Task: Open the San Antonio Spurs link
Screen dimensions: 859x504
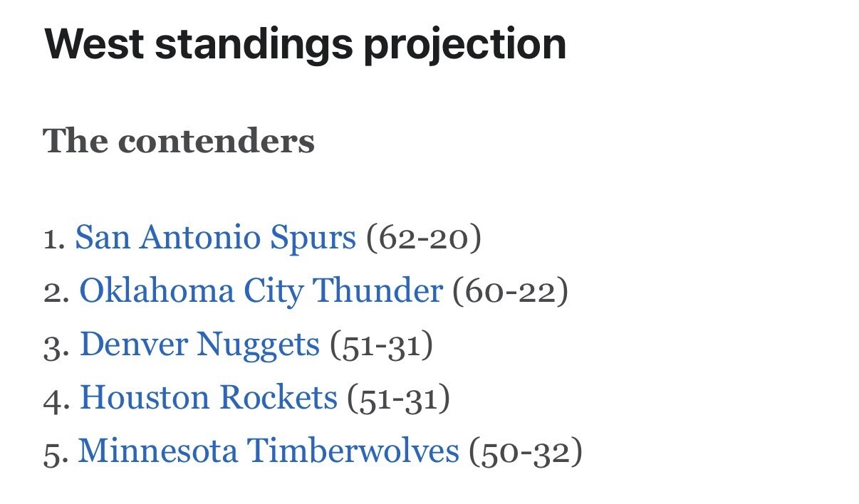Action: (215, 238)
